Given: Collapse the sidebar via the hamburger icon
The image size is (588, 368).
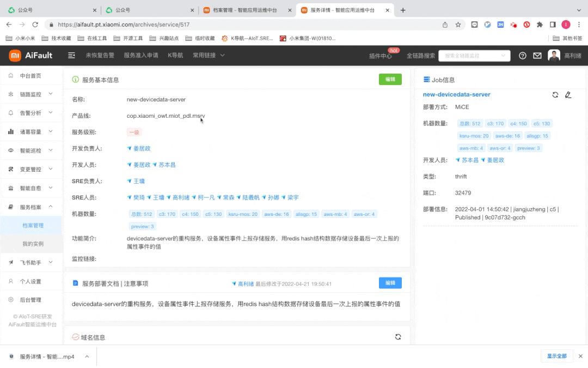Looking at the screenshot, I should pyautogui.click(x=71, y=55).
